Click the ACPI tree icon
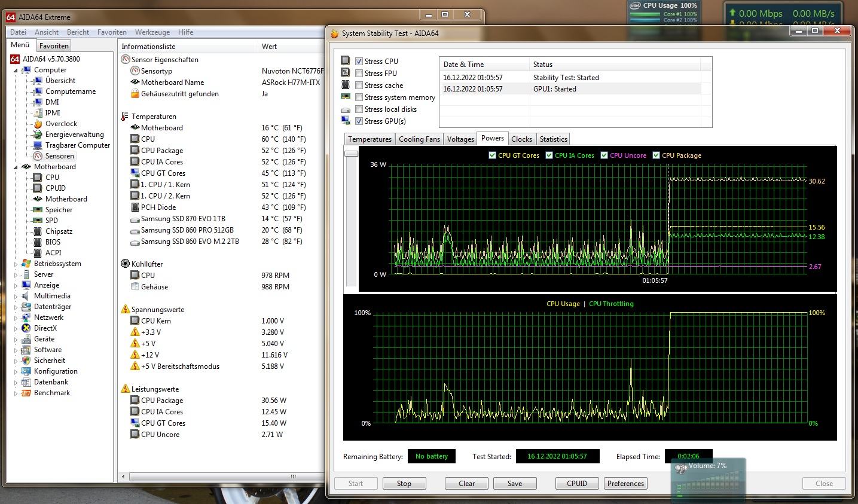 (38, 253)
